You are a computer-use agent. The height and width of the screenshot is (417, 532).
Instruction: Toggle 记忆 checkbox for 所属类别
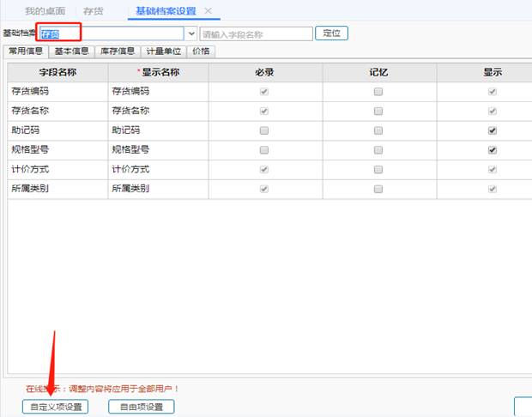(378, 189)
